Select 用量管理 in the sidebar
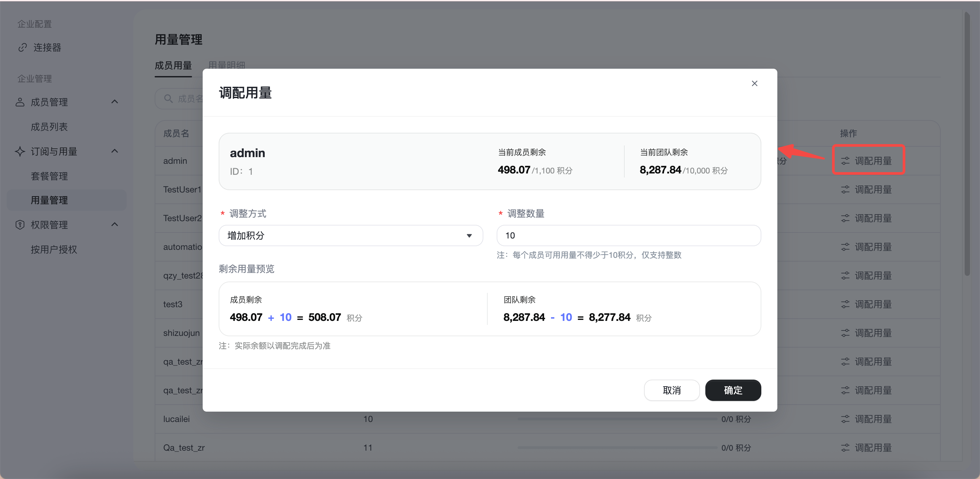Viewport: 980px width, 479px height. click(x=67, y=200)
